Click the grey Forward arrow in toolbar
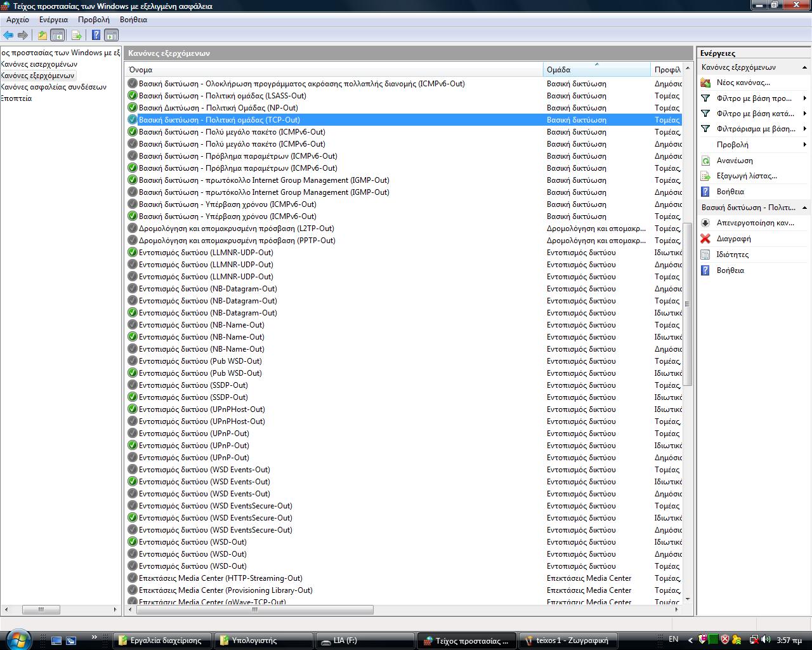Viewport: 812px width, 650px height. tap(23, 36)
